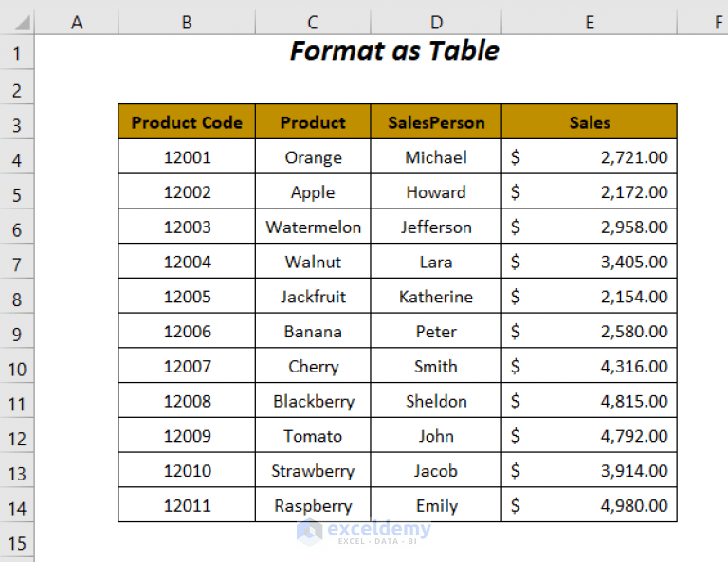Select the 'Sales' header cell
The width and height of the screenshot is (728, 562).
coord(590,121)
